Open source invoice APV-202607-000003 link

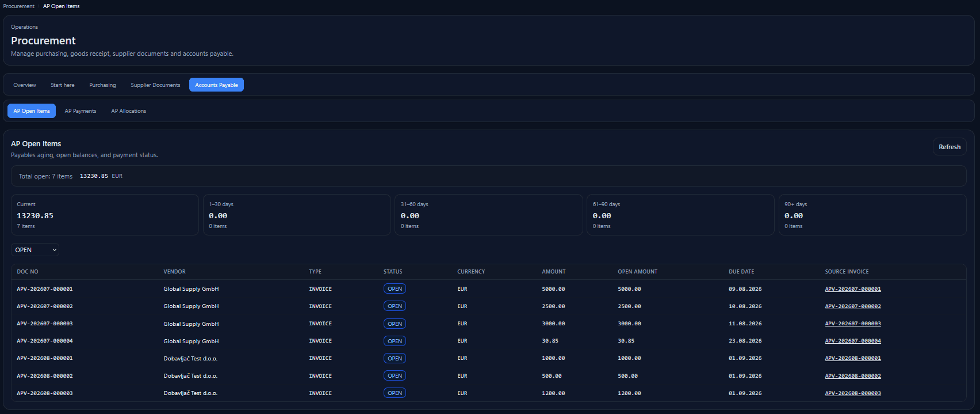(853, 324)
